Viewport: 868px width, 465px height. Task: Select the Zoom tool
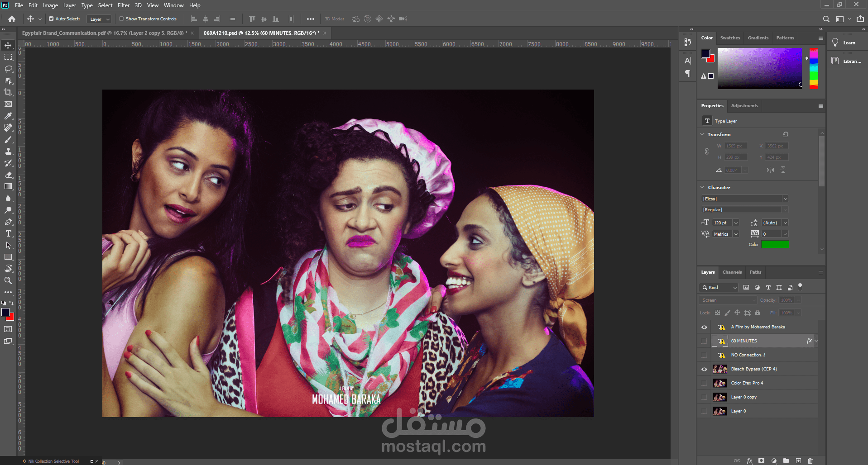pyautogui.click(x=8, y=280)
